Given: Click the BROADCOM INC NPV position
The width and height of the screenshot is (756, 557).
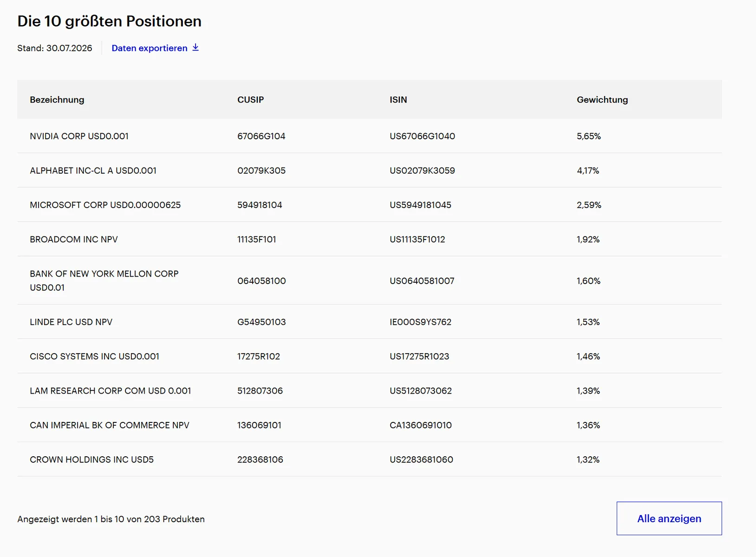Looking at the screenshot, I should click(74, 240).
